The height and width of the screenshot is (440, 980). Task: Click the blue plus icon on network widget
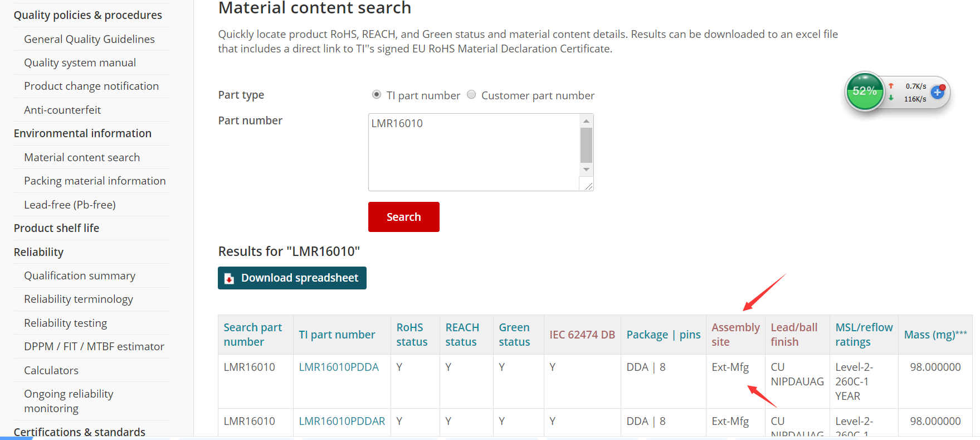(x=937, y=92)
